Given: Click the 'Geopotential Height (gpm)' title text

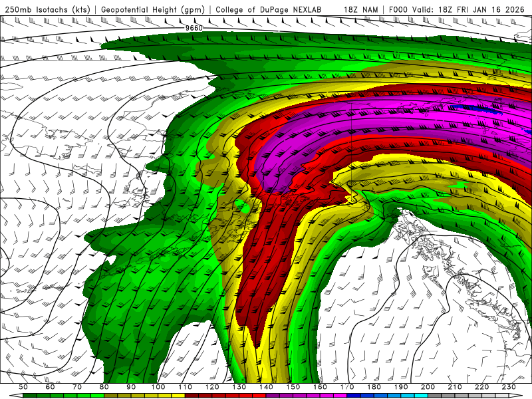Looking at the screenshot, I should pyautogui.click(x=153, y=9).
